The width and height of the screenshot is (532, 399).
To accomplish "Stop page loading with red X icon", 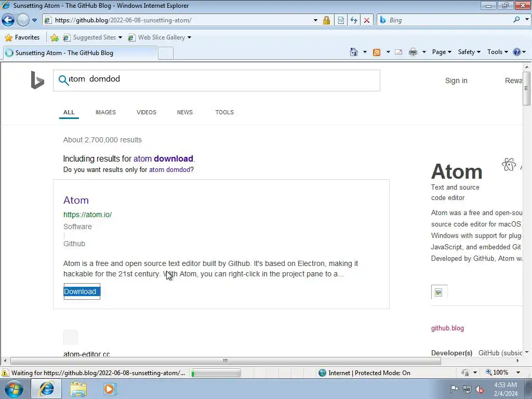I will click(367, 20).
